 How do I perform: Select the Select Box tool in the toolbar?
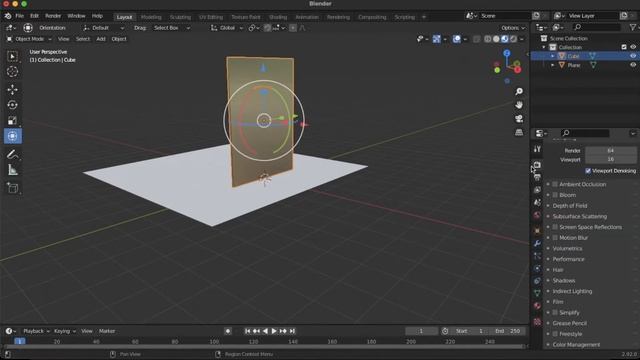(x=12, y=56)
